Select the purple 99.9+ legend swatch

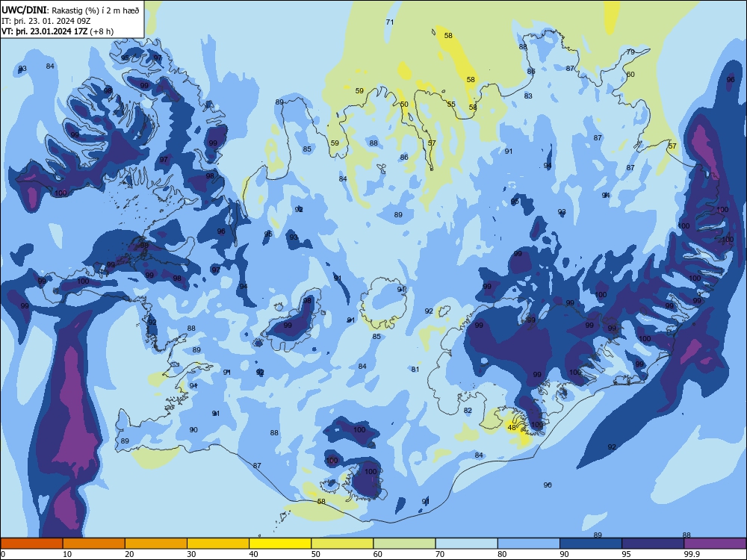pyautogui.click(x=715, y=544)
